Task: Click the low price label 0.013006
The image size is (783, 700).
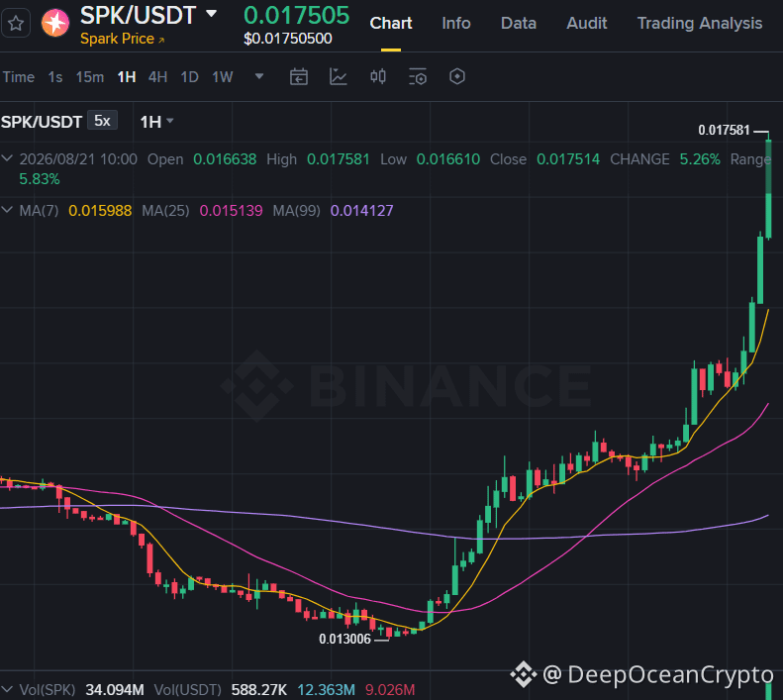Action: coord(345,639)
